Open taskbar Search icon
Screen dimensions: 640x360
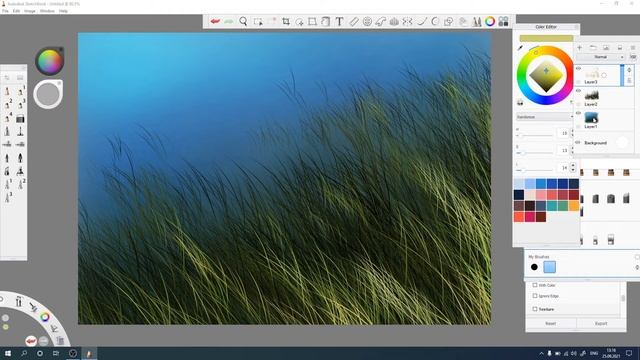(x=24, y=353)
